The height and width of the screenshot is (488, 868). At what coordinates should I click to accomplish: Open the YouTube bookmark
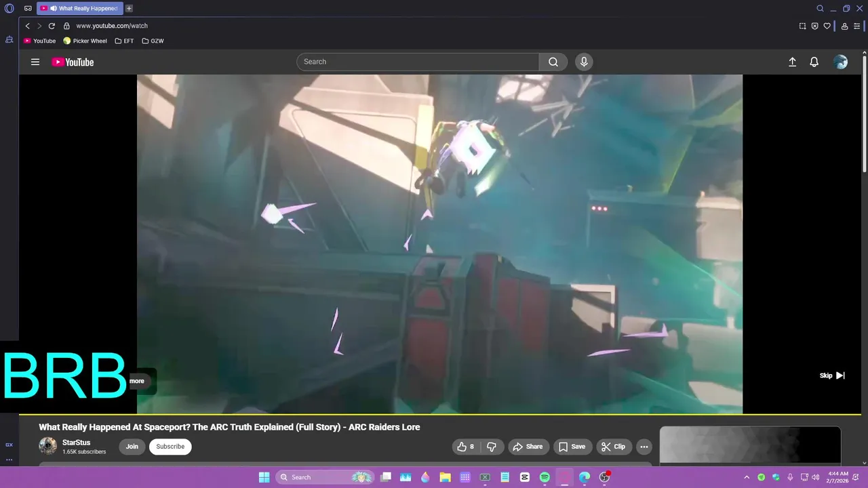point(39,41)
